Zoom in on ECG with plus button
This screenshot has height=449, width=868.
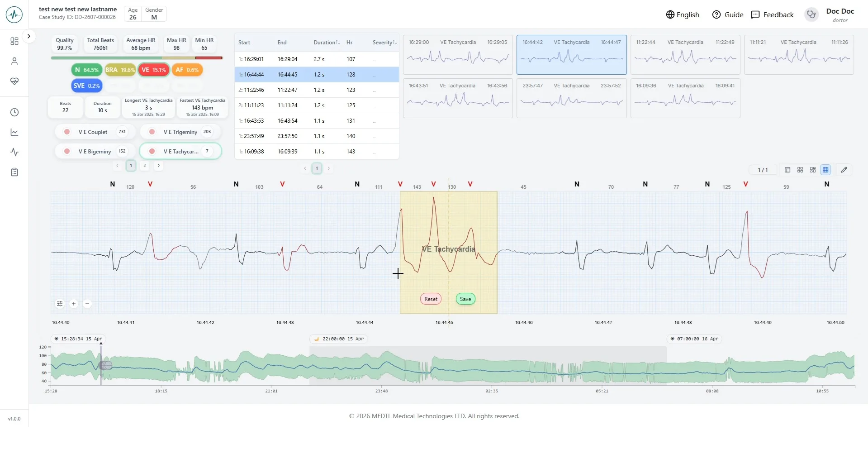[x=74, y=304]
